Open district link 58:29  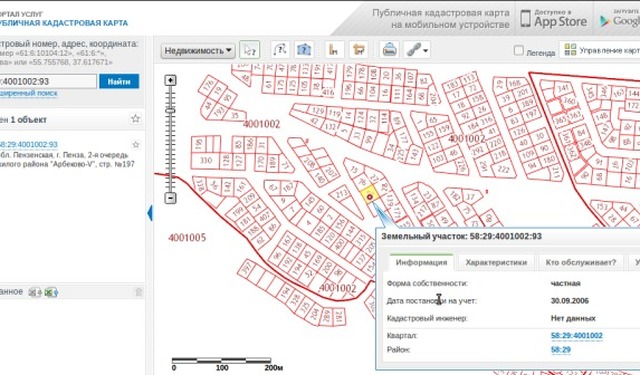[x=560, y=350]
